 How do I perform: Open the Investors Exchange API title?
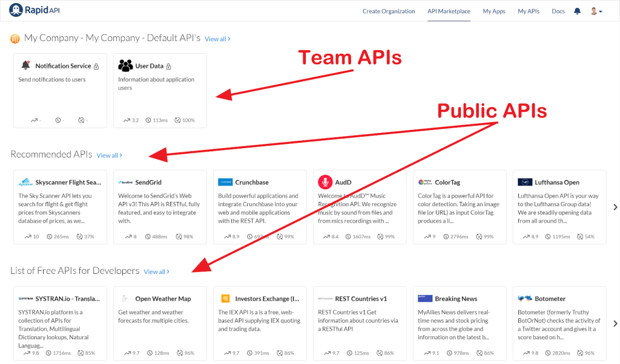[267, 299]
